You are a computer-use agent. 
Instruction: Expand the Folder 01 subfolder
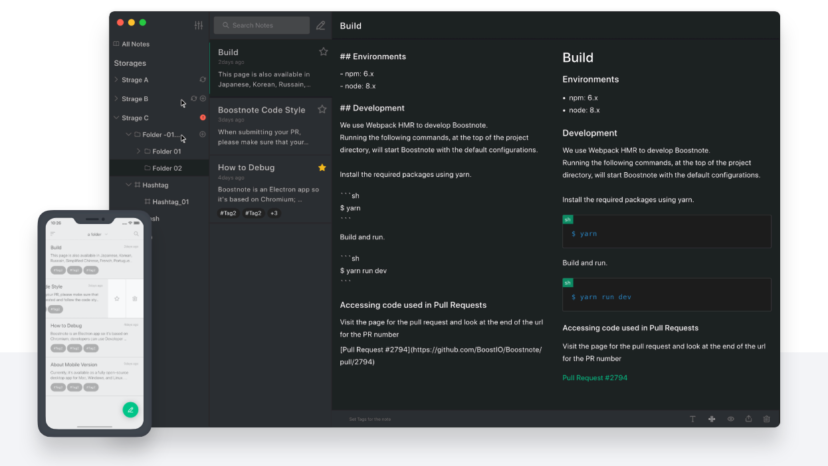[x=137, y=151]
